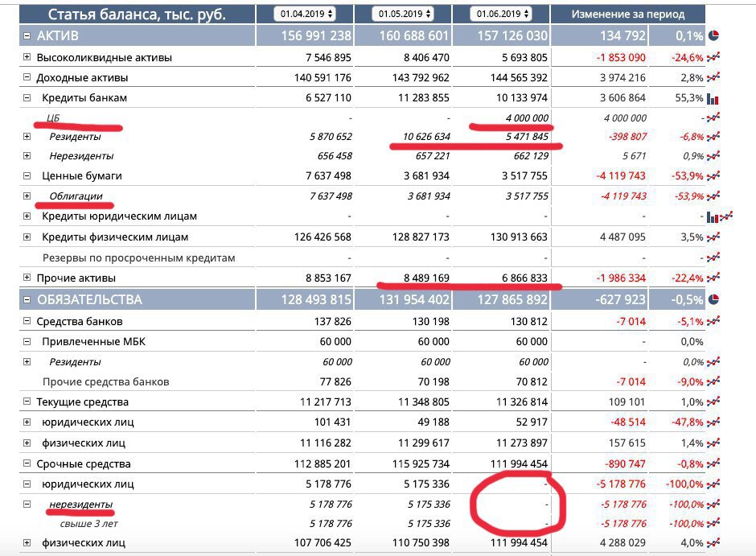Show trend chart for Текущие средства
Screen dimensions: 756x556
pyautogui.click(x=713, y=402)
